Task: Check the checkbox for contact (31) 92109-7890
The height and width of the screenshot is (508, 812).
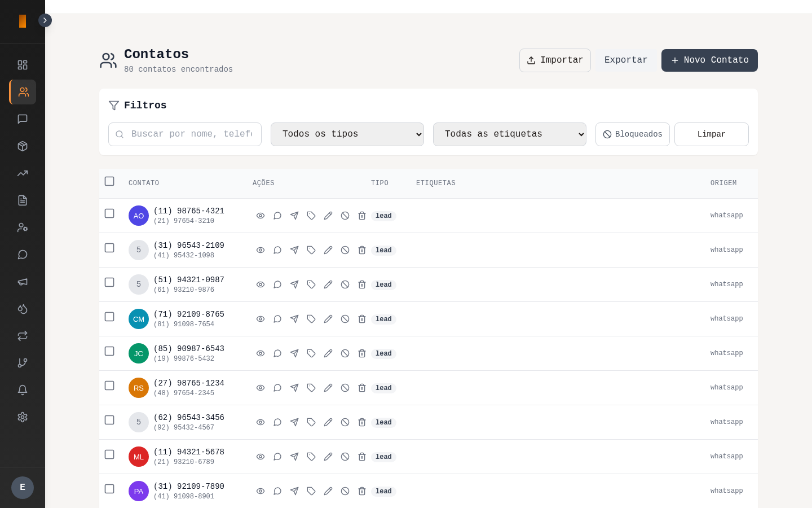Action: click(x=109, y=489)
